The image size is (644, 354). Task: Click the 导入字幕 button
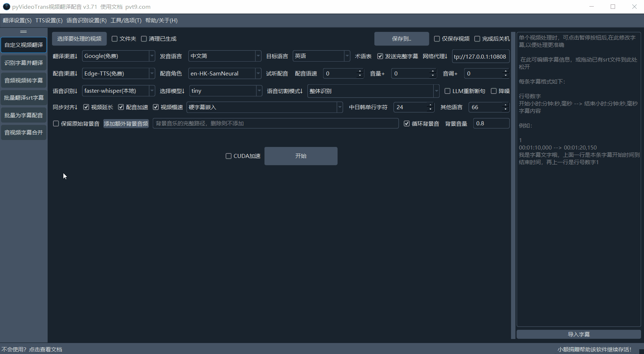pyautogui.click(x=578, y=334)
